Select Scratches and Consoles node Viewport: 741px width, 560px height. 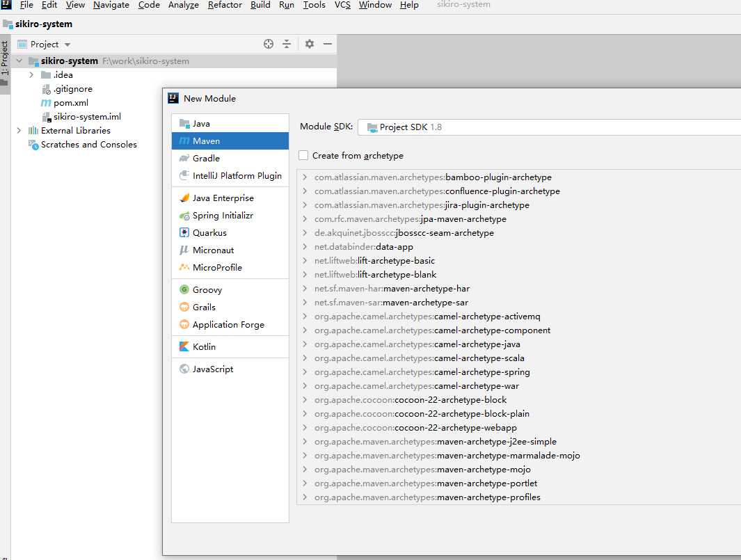(89, 145)
